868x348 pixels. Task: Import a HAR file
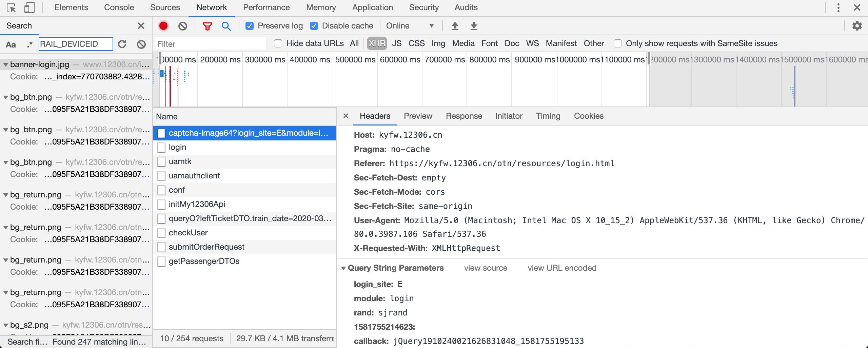(x=455, y=25)
